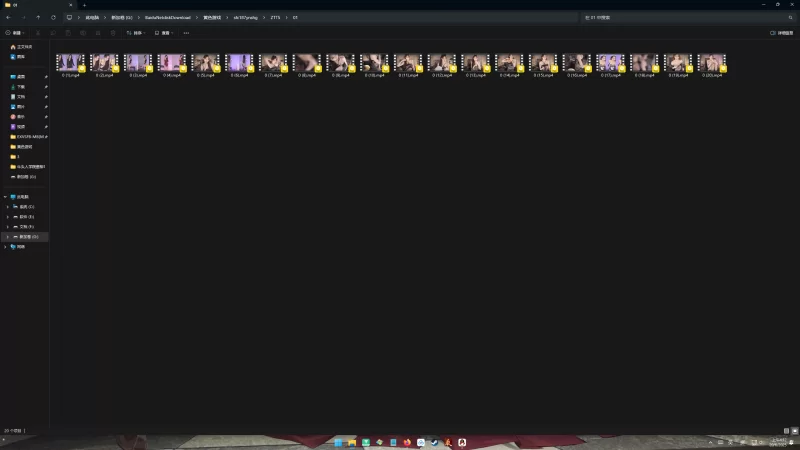
Task: Open 下载 folder in quick access
Action: pos(21,86)
